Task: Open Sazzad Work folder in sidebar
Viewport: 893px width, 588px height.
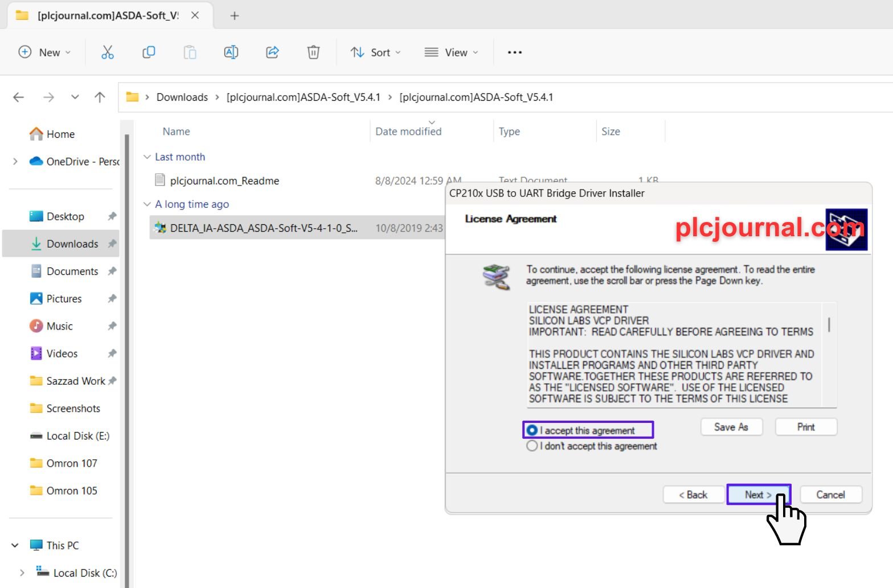Action: tap(67, 381)
